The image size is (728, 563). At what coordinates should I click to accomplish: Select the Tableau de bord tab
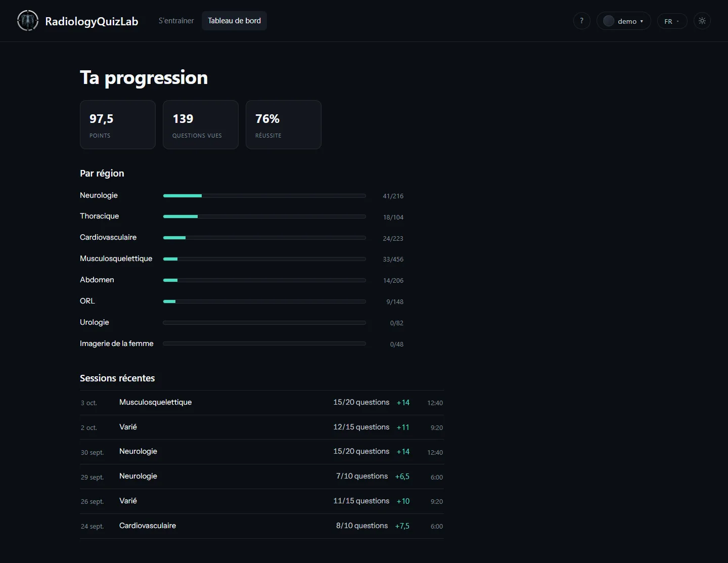point(234,21)
